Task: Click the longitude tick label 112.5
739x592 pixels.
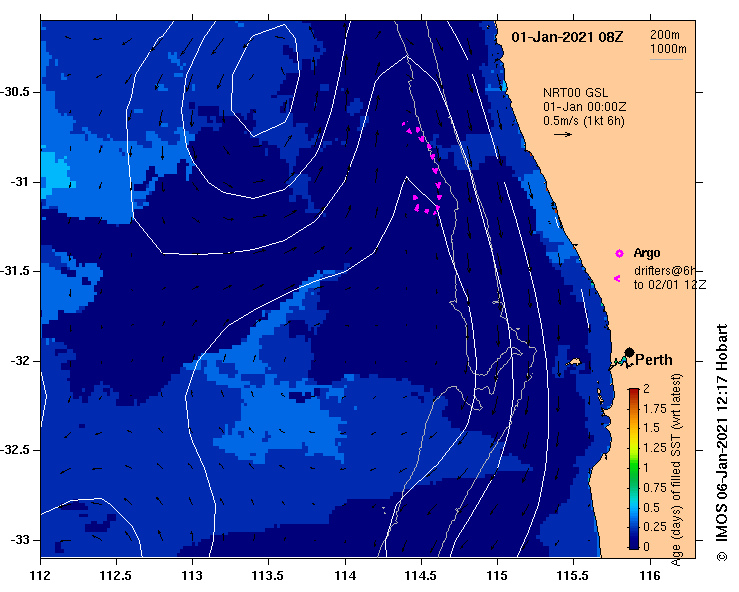Action: tap(116, 576)
